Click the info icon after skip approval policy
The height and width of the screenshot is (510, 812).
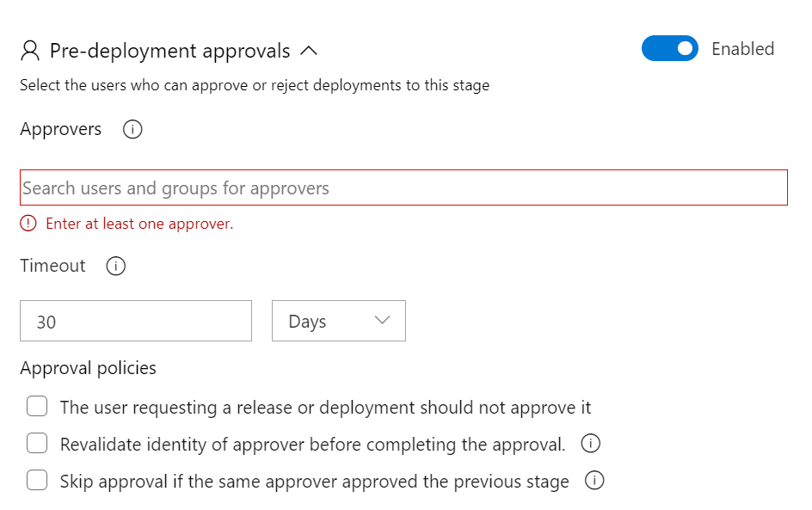point(594,481)
